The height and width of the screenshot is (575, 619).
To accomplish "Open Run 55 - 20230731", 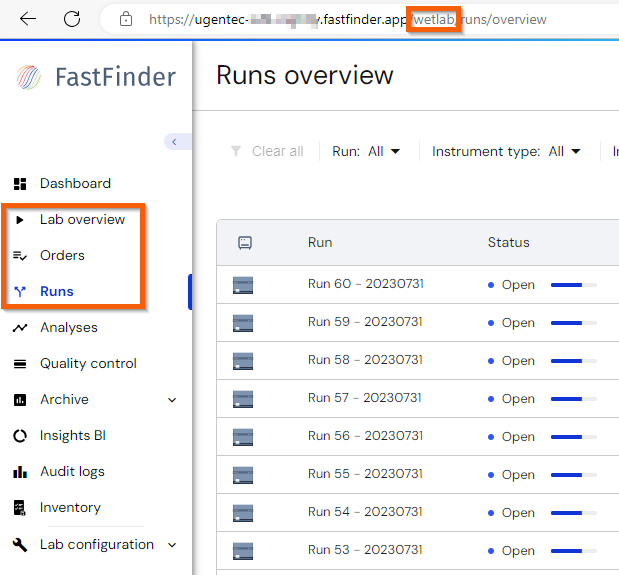I will click(x=365, y=473).
